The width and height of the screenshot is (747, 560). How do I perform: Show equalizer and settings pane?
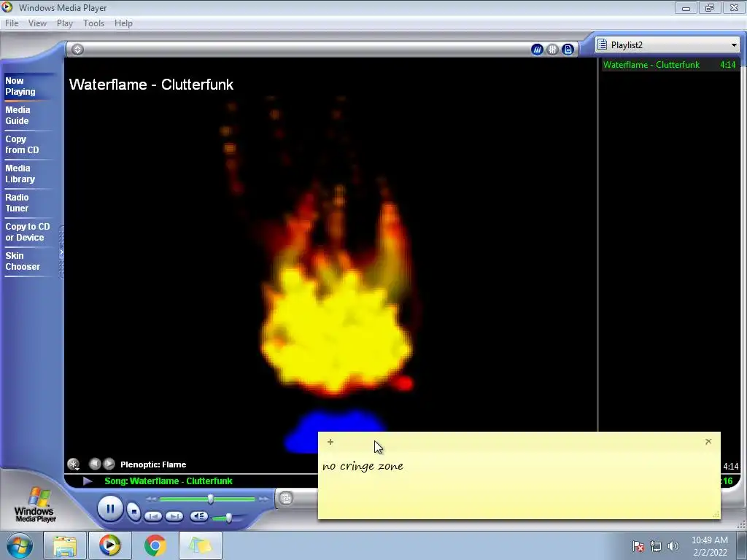552,49
